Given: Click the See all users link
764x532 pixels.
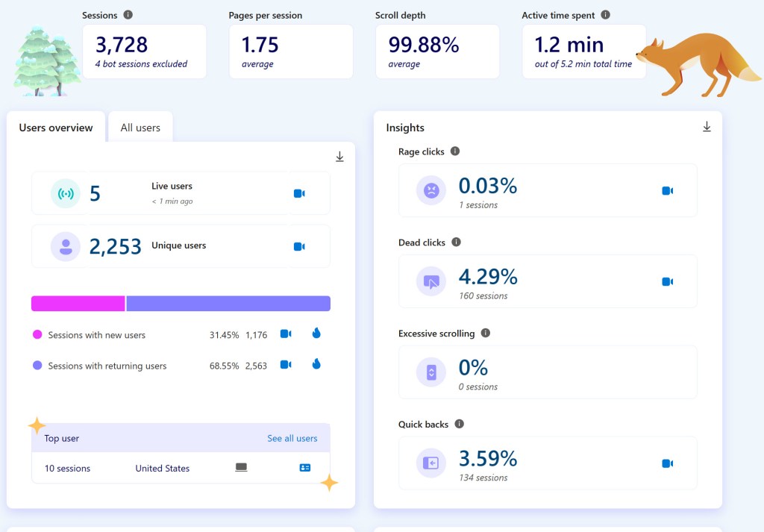Looking at the screenshot, I should point(292,438).
